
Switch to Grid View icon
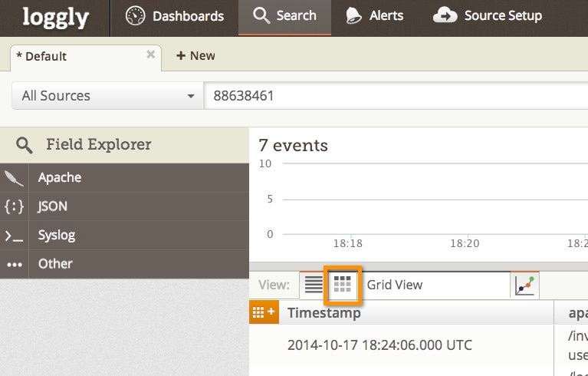(342, 285)
